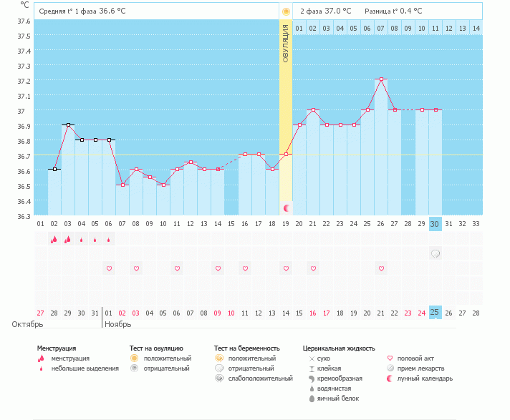Open the pregnancy test icon on cycle day 30

coord(435,253)
